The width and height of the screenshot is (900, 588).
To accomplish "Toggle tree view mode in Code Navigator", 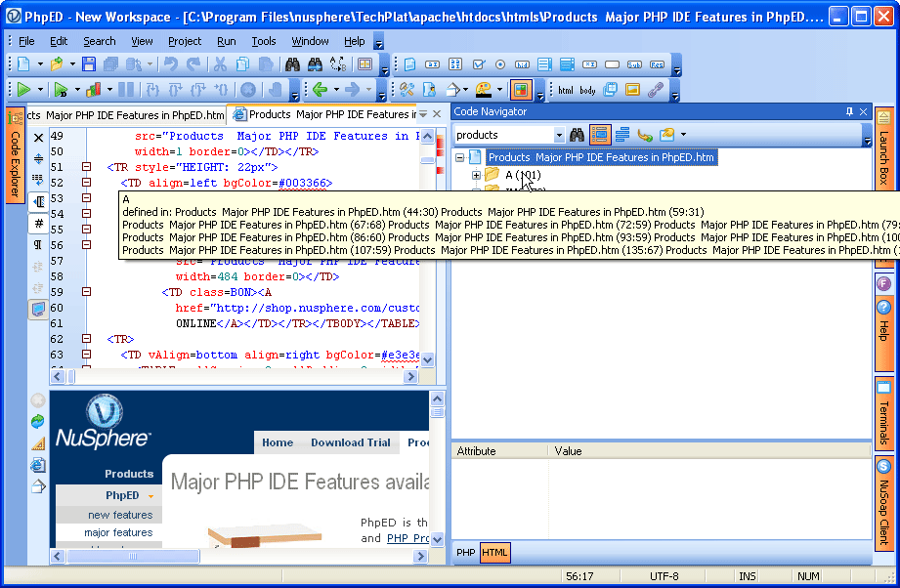I will tap(600, 135).
